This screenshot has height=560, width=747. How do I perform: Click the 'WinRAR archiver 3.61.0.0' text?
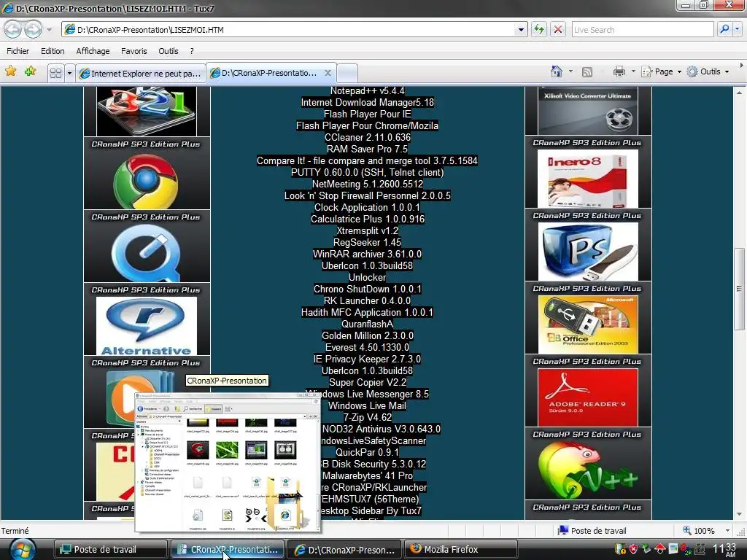(368, 254)
